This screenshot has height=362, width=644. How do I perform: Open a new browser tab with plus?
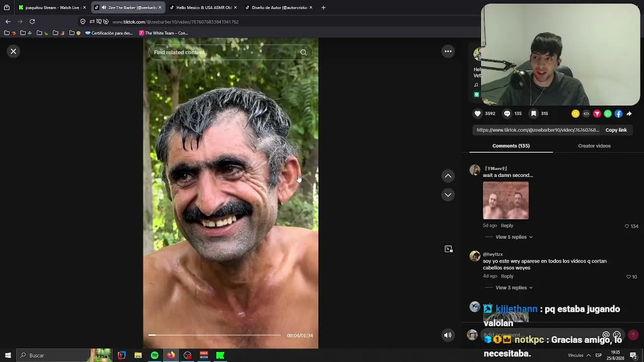[x=324, y=8]
